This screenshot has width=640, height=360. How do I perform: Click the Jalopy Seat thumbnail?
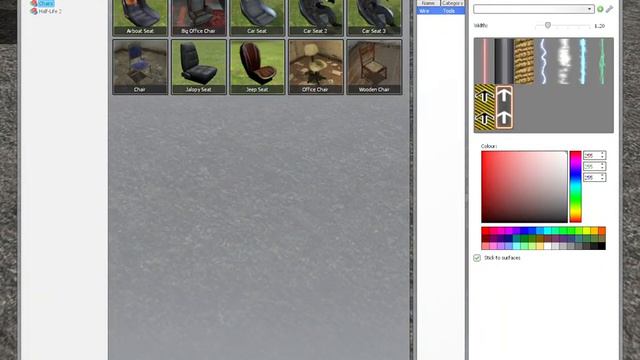coord(199,67)
